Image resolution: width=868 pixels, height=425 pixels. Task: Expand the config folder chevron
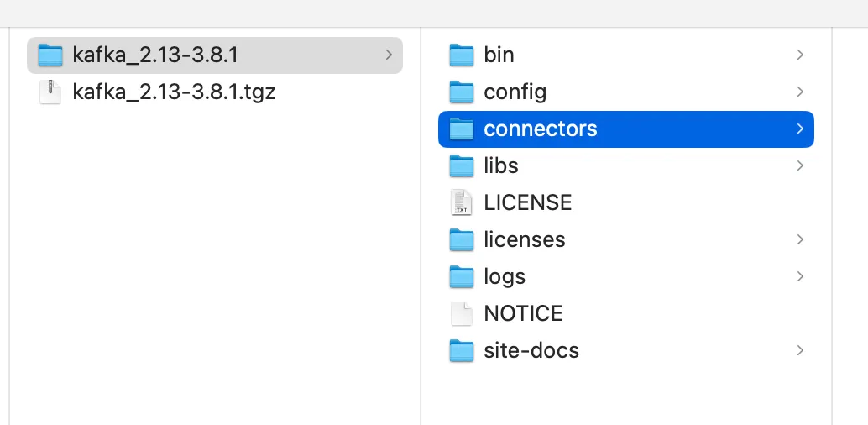point(800,92)
